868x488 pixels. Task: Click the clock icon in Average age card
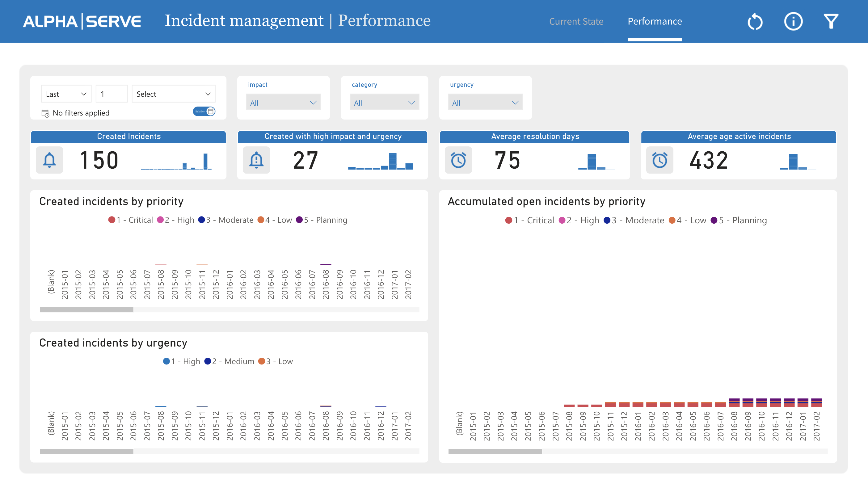tap(659, 160)
